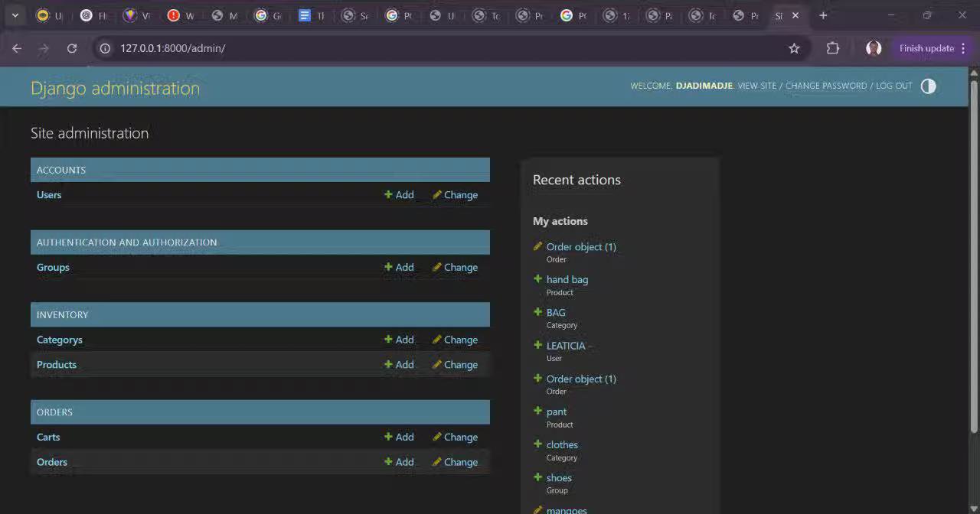Screen dimensions: 980x514
Task: Open Authentication and Authorization section header
Action: [127, 242]
